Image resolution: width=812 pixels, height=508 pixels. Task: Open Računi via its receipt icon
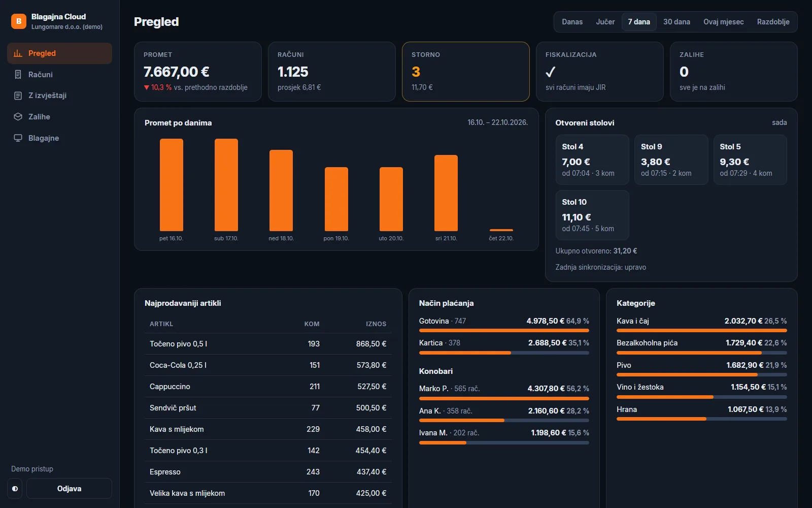coord(18,75)
